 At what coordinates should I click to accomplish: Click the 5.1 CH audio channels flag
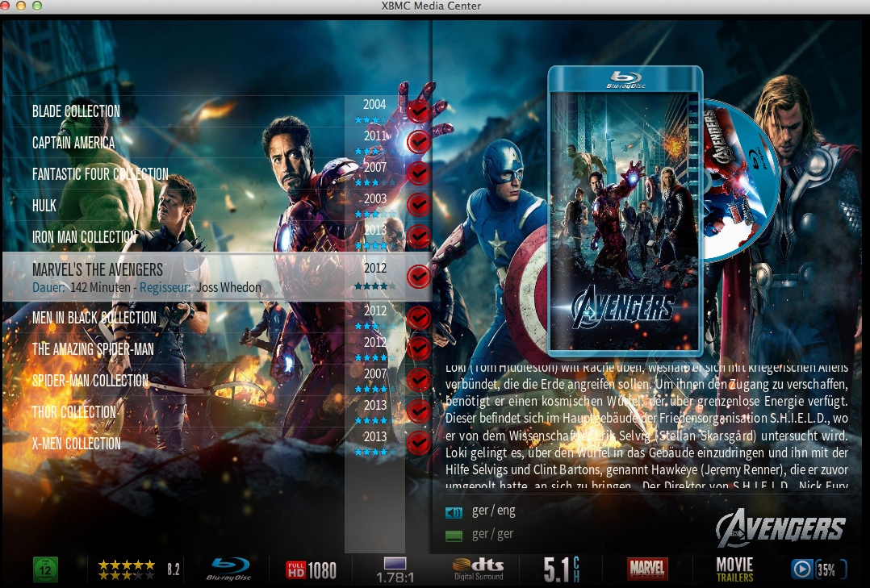click(x=562, y=569)
